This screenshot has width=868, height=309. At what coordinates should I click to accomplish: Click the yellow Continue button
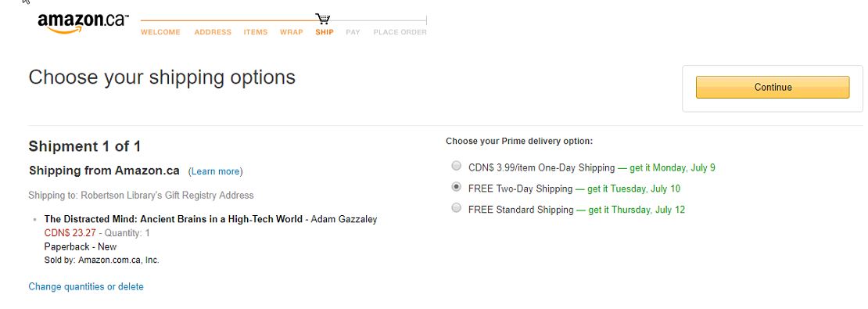(x=773, y=87)
